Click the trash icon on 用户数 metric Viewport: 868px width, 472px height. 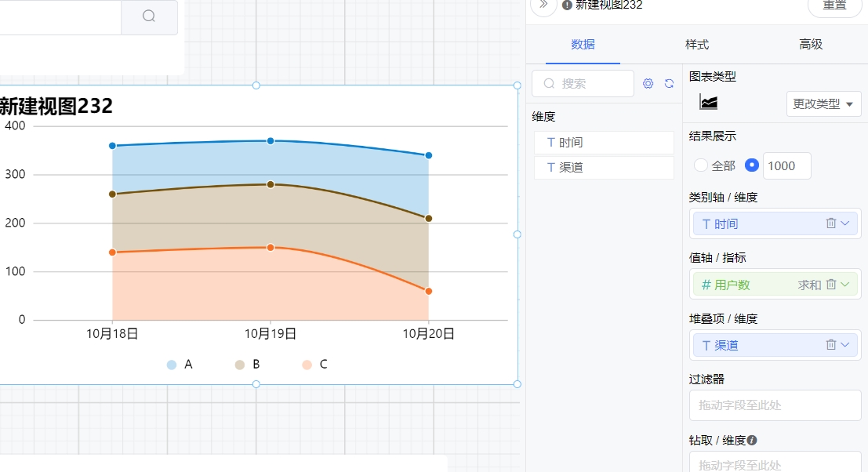[x=831, y=285]
